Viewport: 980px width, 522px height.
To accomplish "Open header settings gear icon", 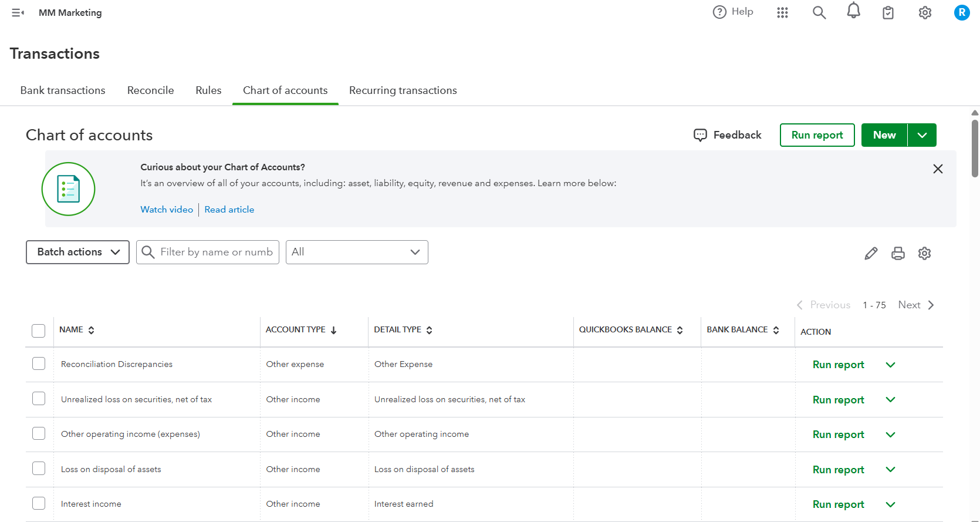I will 925,12.
